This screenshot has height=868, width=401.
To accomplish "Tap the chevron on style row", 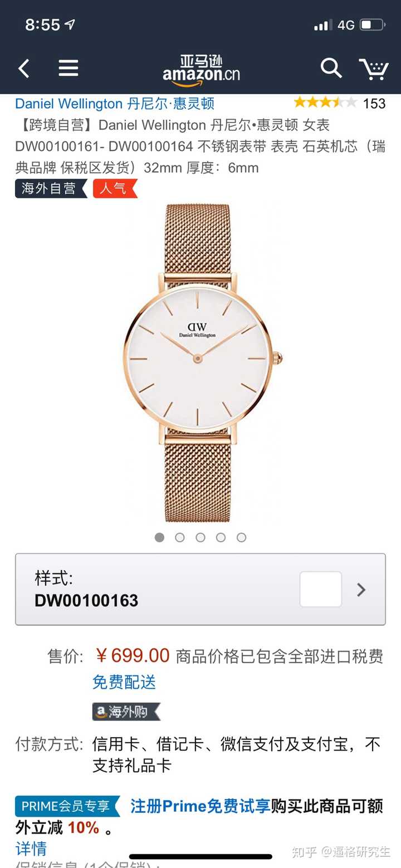I will 361,590.
